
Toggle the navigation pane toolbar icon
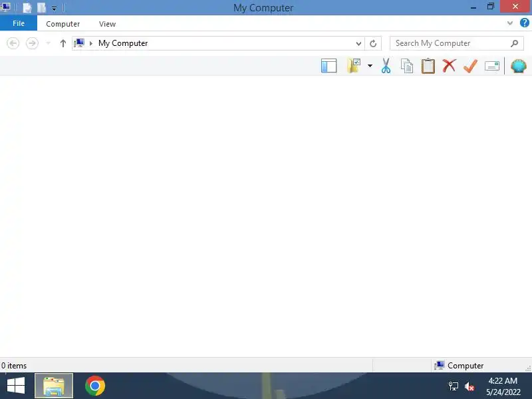pos(329,66)
